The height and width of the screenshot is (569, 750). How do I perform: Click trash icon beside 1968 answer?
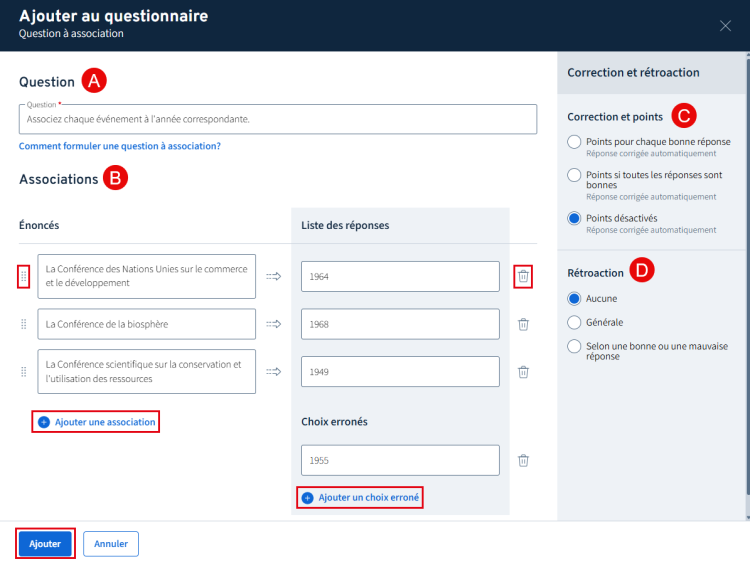(523, 324)
